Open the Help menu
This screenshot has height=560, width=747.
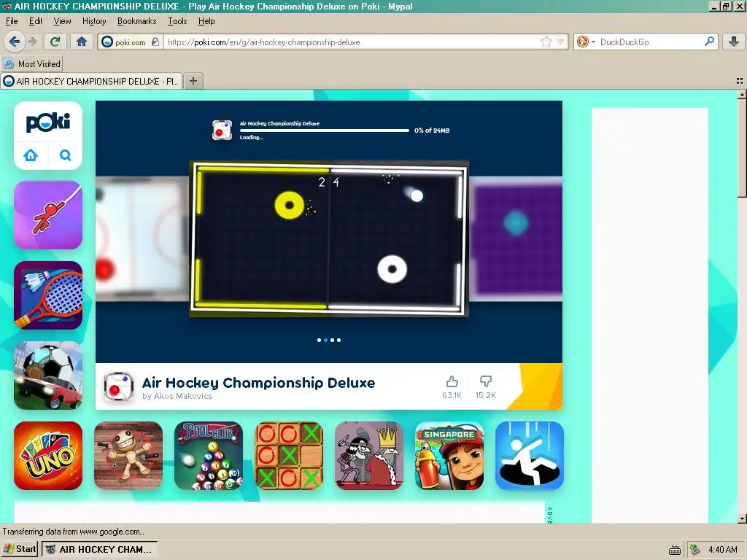pyautogui.click(x=206, y=21)
